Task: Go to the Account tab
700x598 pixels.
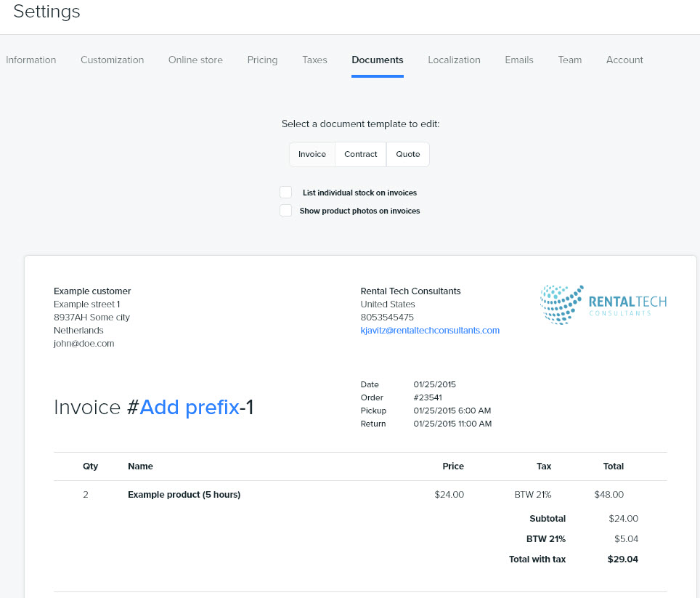Action: pos(624,60)
